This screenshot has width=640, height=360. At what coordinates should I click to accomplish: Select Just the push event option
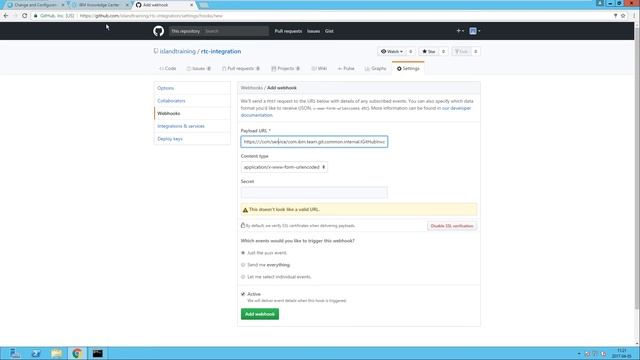(x=243, y=253)
